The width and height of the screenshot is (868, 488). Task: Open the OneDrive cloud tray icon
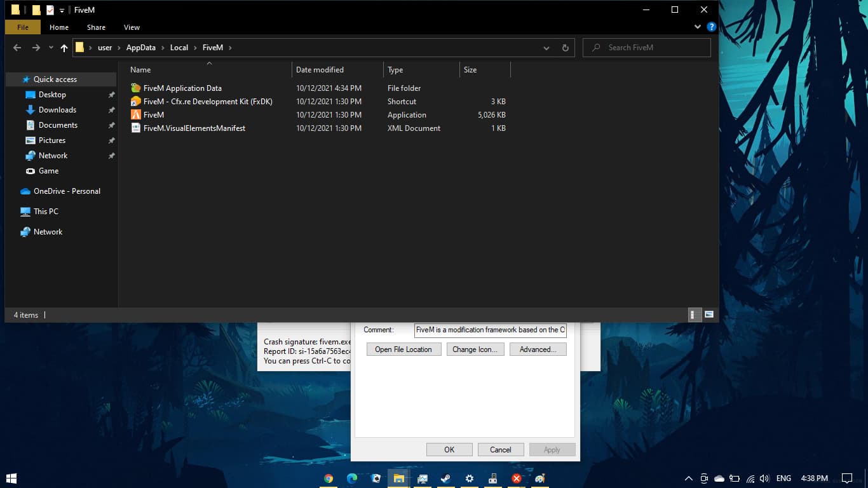[x=719, y=478]
